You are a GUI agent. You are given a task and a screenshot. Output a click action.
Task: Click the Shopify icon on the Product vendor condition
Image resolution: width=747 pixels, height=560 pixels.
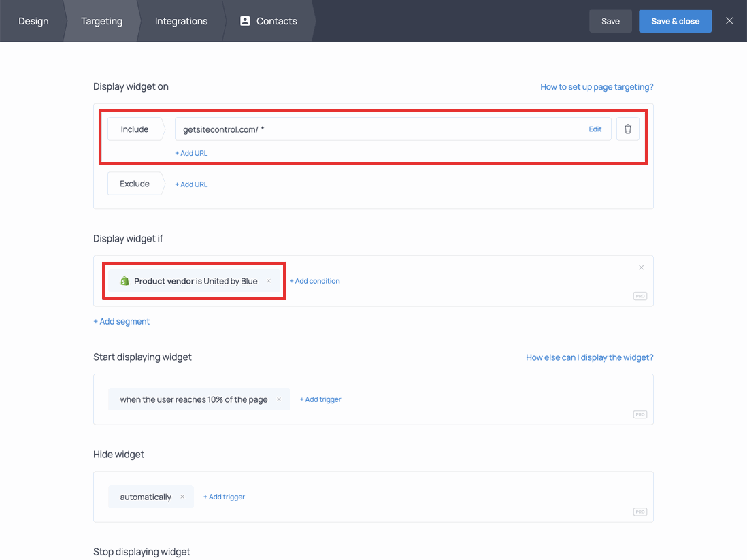coord(124,280)
